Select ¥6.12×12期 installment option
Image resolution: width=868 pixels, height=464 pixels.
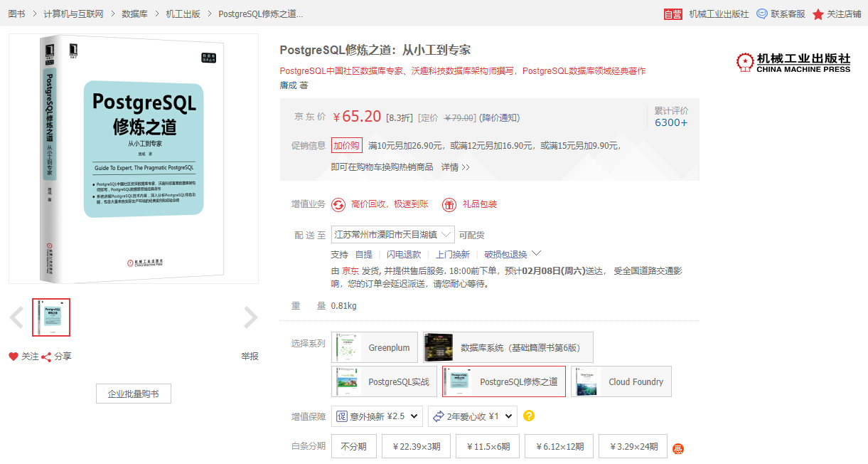[559, 446]
